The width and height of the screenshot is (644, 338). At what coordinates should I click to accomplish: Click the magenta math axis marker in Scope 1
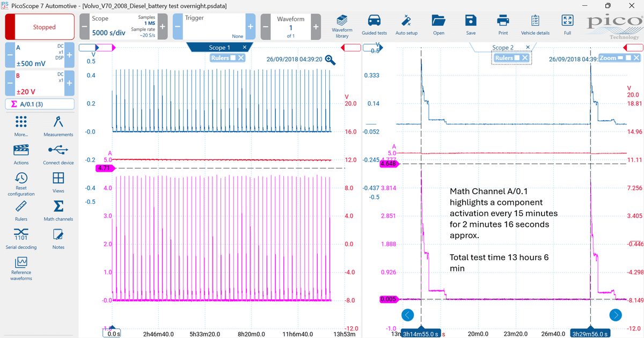point(106,48)
